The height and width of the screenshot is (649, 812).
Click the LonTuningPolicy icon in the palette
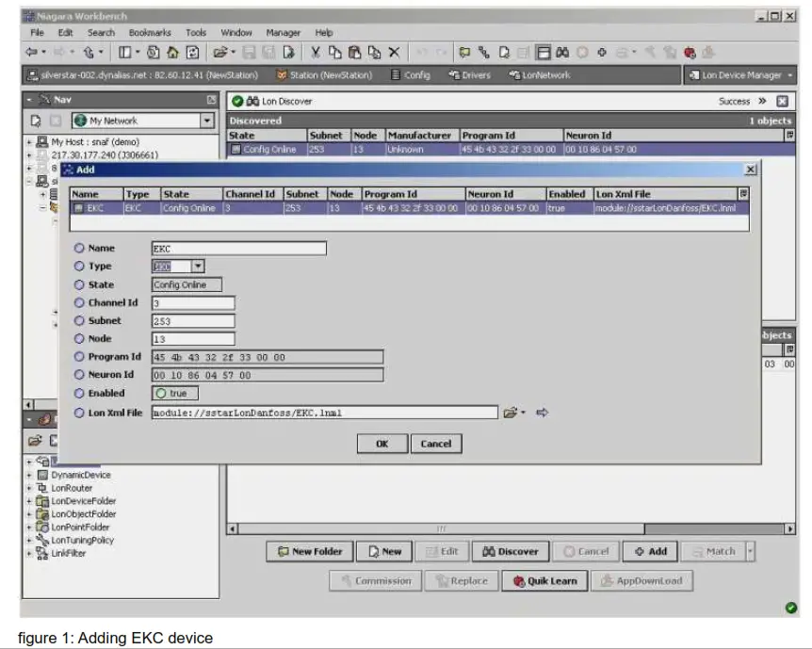click(x=42, y=541)
